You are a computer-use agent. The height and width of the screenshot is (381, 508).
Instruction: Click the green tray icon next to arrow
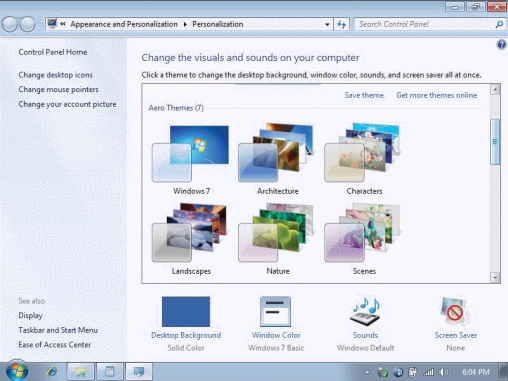tap(383, 372)
